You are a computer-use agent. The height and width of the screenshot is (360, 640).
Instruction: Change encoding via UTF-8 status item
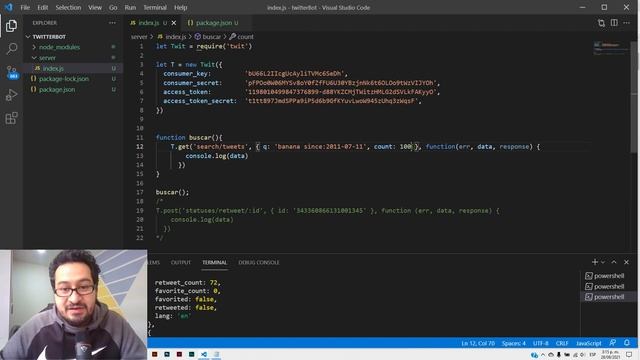click(540, 343)
